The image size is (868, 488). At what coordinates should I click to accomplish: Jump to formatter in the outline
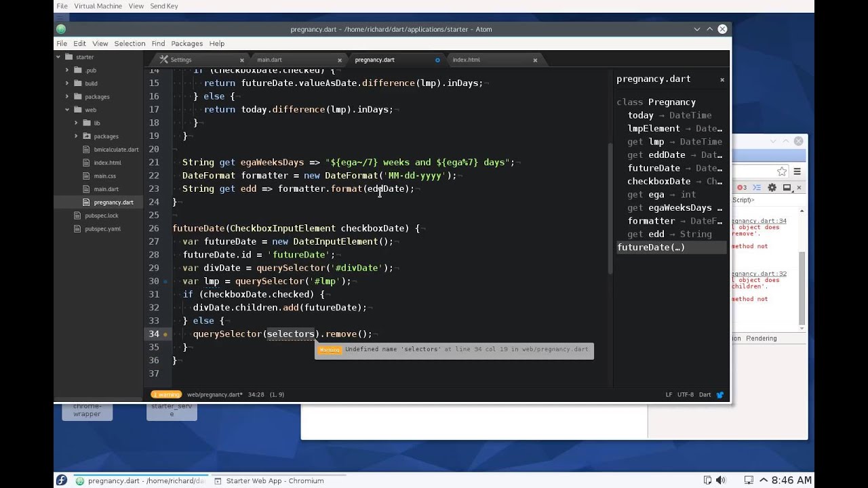coord(675,220)
